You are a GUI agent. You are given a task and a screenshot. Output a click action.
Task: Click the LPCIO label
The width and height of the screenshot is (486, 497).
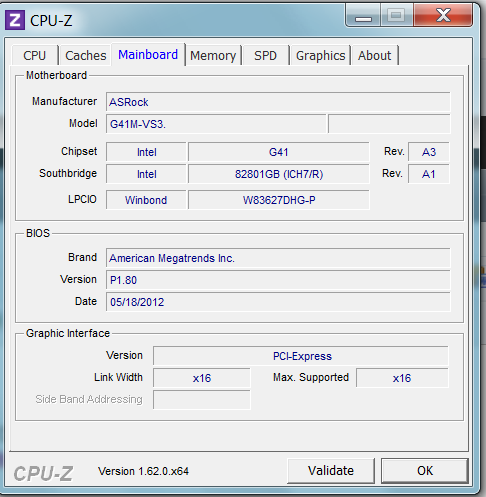[x=82, y=199]
